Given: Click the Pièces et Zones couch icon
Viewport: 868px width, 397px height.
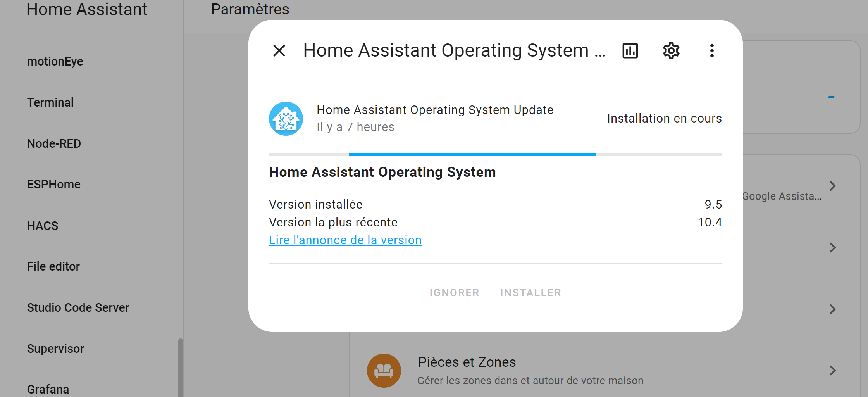Looking at the screenshot, I should tap(384, 370).
